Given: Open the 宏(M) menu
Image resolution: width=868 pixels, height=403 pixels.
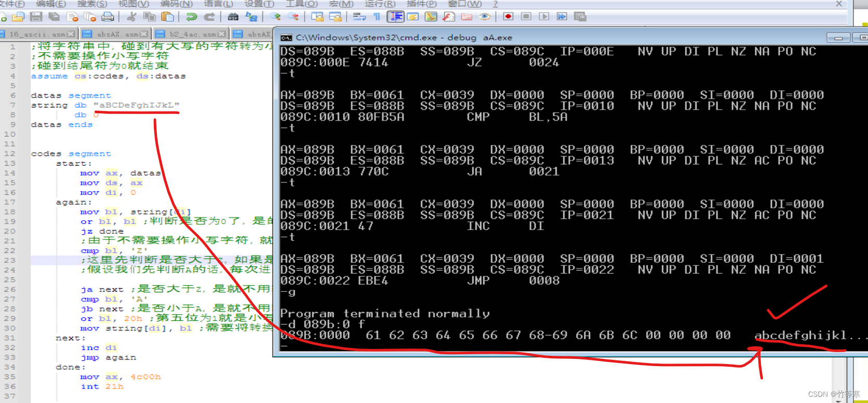Looking at the screenshot, I should [341, 4].
